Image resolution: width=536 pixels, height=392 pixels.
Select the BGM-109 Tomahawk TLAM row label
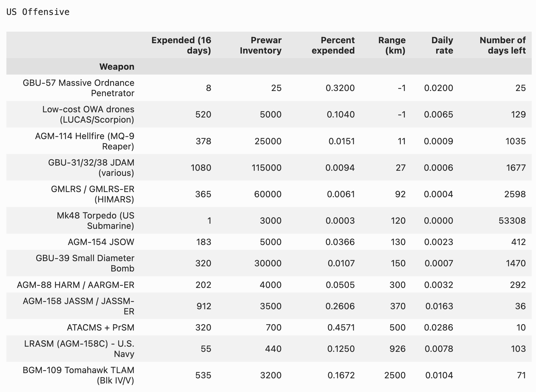[78, 375]
